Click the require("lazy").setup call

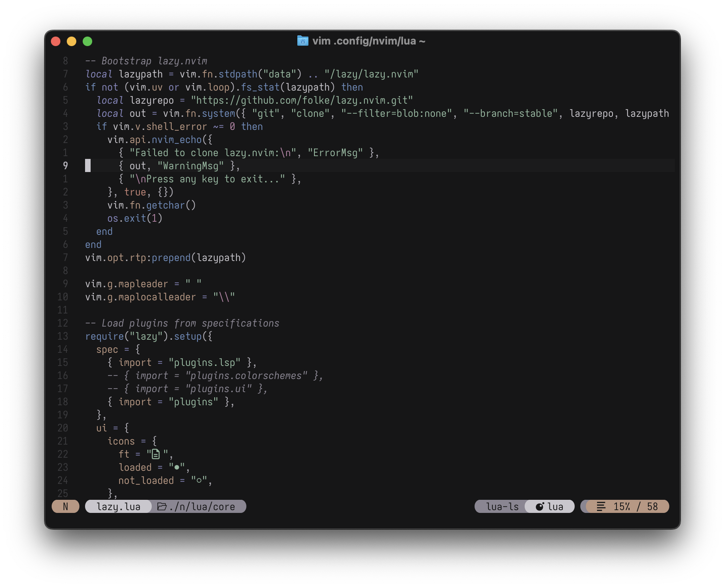[148, 336]
